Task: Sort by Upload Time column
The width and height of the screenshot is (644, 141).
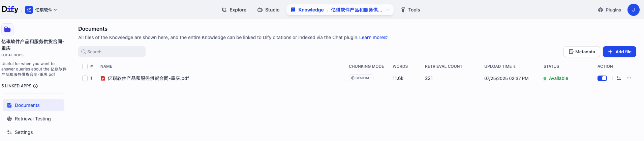Action: click(500, 66)
